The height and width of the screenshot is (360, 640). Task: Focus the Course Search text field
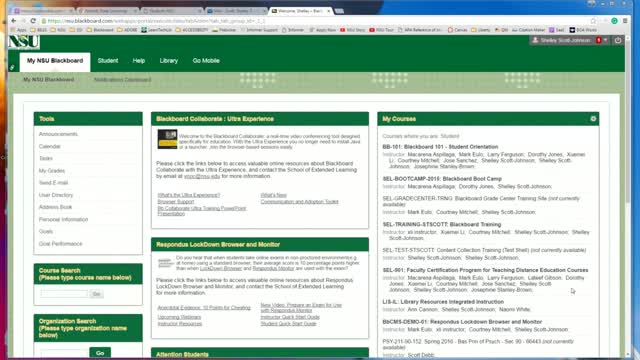coord(64,294)
